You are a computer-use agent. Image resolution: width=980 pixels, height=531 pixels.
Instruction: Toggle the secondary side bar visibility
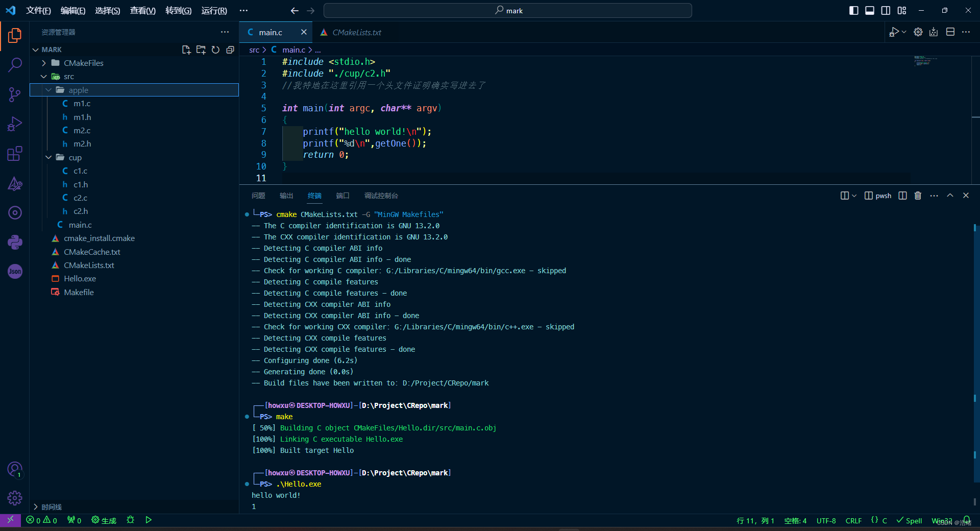pyautogui.click(x=886, y=11)
